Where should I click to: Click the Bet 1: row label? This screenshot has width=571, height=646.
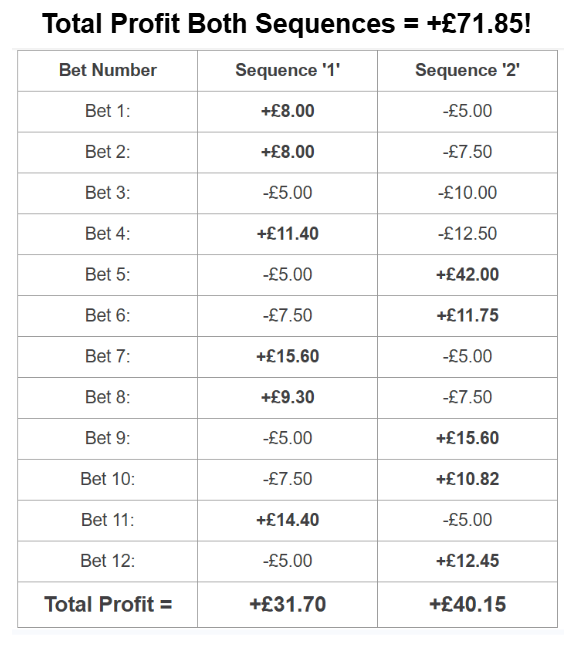click(x=108, y=111)
